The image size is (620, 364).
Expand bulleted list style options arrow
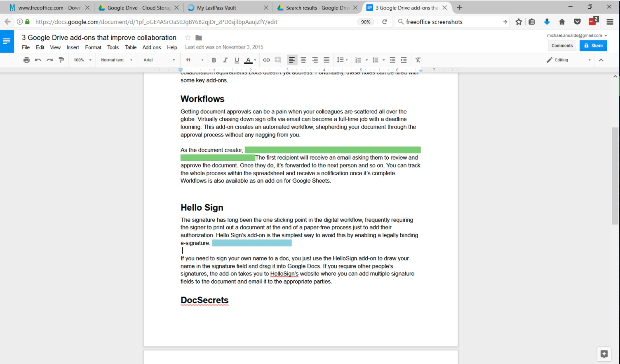pos(383,60)
